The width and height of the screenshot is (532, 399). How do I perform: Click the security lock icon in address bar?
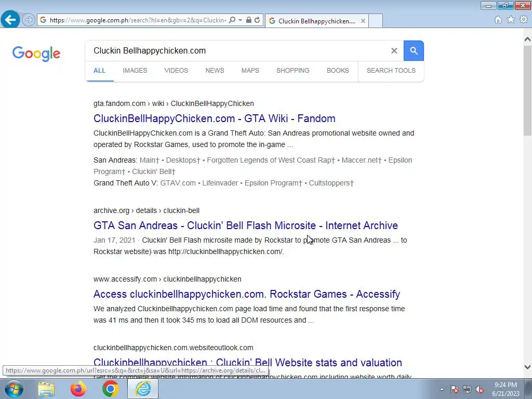[249, 20]
